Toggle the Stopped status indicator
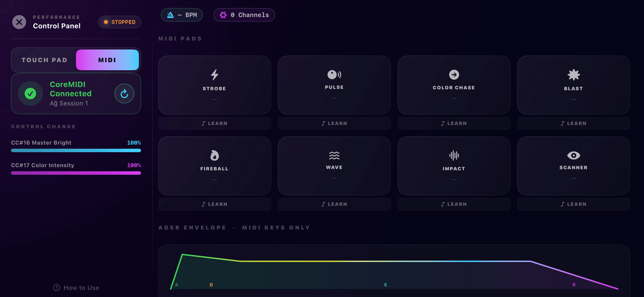This screenshot has height=297, width=644. pyautogui.click(x=120, y=22)
